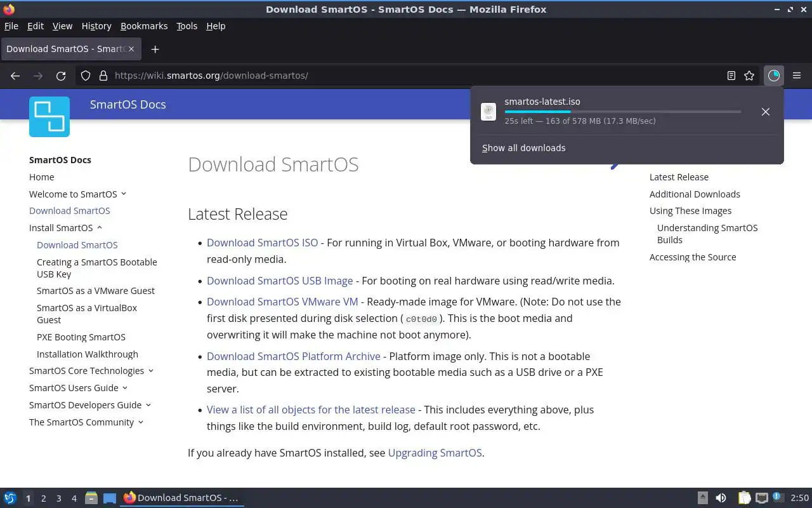Reload the current page

(61, 76)
